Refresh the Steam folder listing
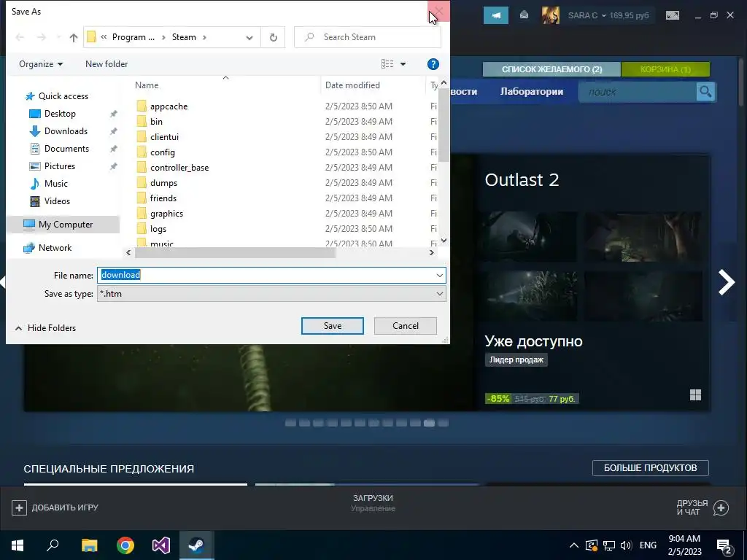The width and height of the screenshot is (747, 560). (x=273, y=37)
